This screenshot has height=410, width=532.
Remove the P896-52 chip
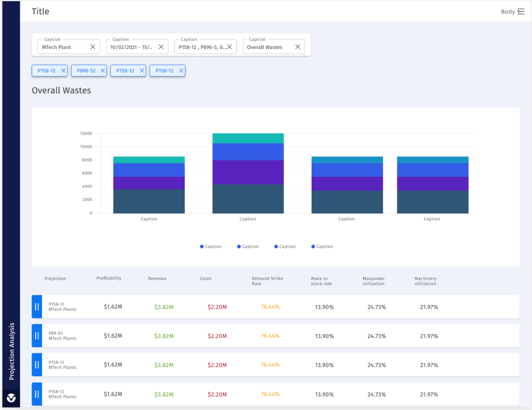(x=102, y=71)
